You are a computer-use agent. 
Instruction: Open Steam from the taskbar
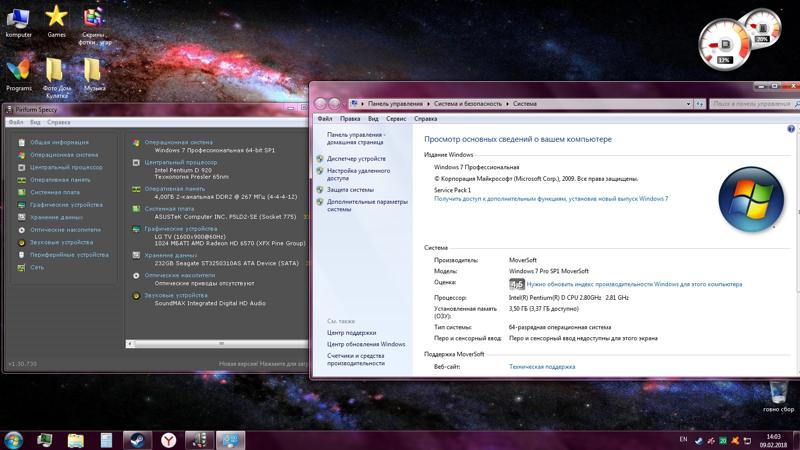coord(137,440)
